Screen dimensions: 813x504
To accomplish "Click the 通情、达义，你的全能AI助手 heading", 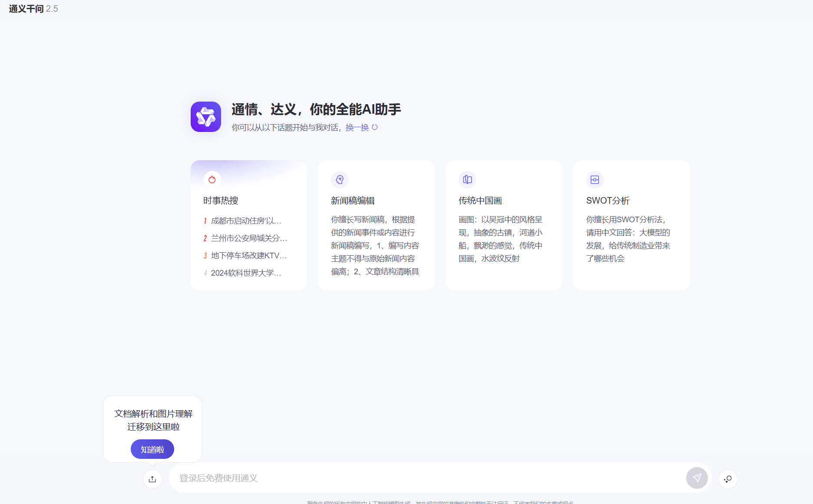I will [x=316, y=109].
